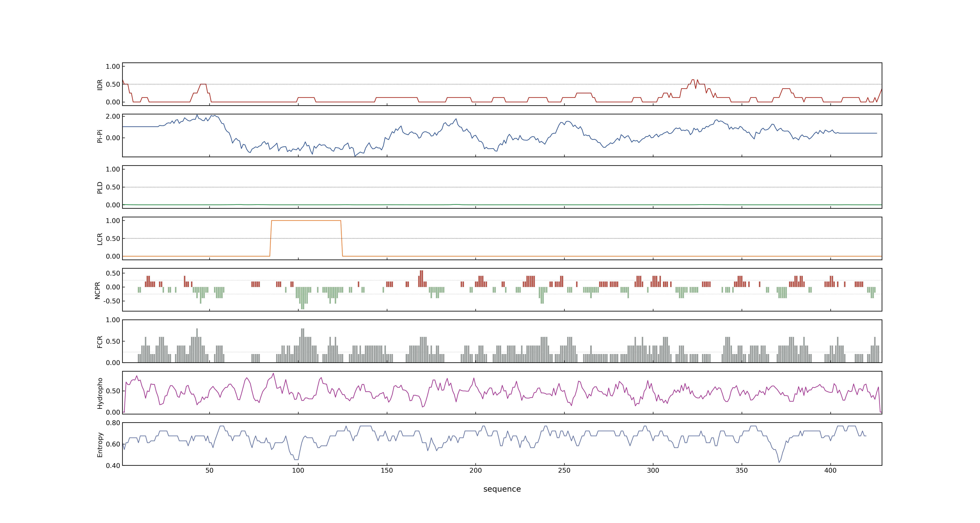Click the x-axis tick label 200
This screenshot has width=980, height=523.
pos(476,470)
